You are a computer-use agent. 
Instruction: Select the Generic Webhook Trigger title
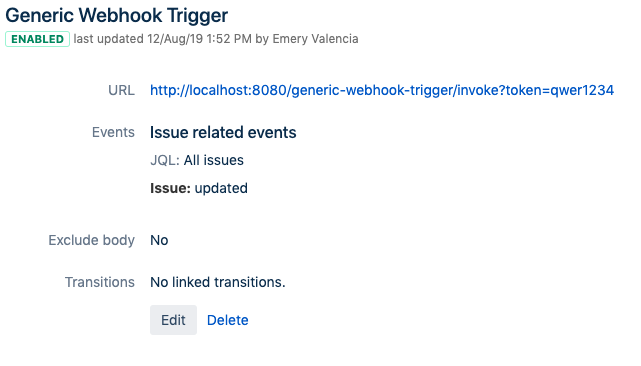coord(117,16)
